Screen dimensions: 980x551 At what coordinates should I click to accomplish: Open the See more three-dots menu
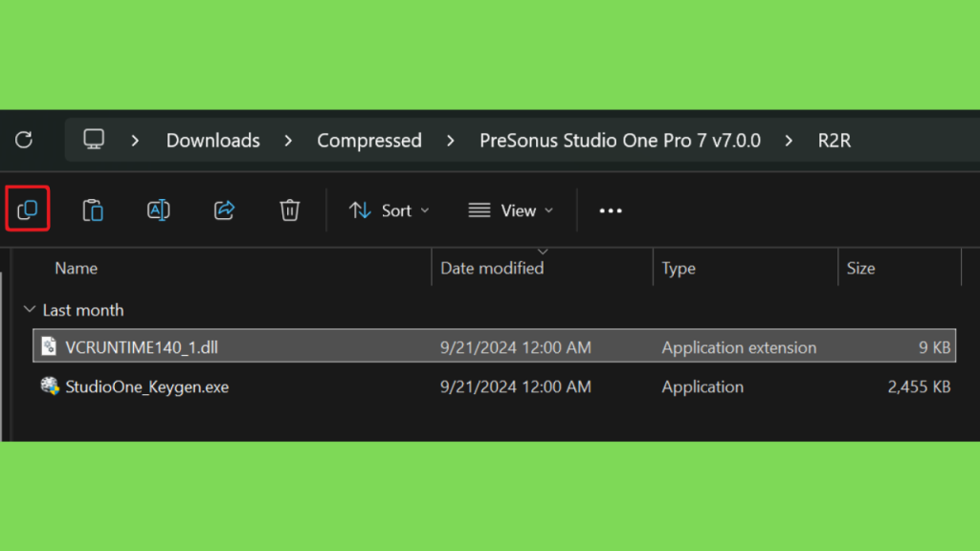611,211
